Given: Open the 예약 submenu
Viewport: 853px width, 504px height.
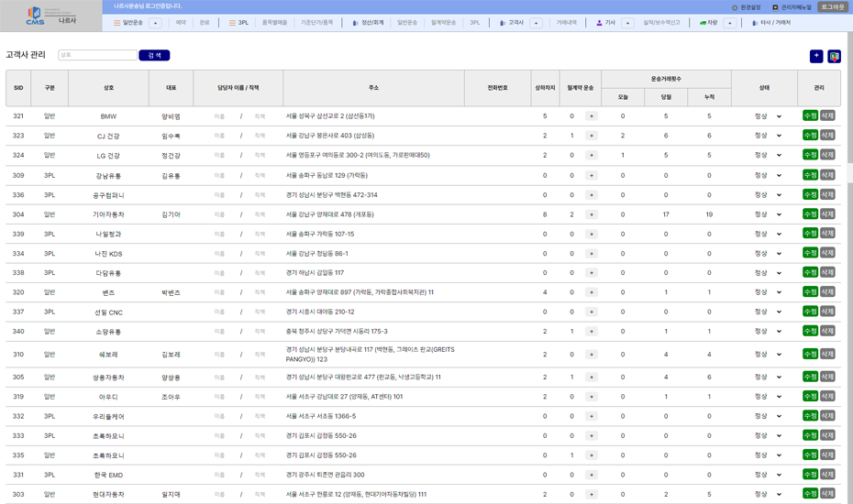Looking at the screenshot, I should coord(182,23).
